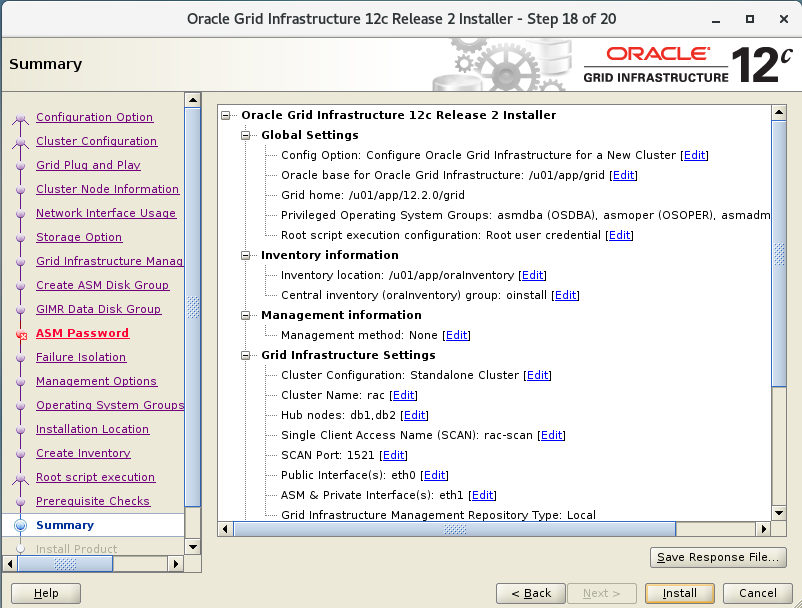Open the Grid Plug and Play step
The width and height of the screenshot is (802, 608).
coord(88,165)
